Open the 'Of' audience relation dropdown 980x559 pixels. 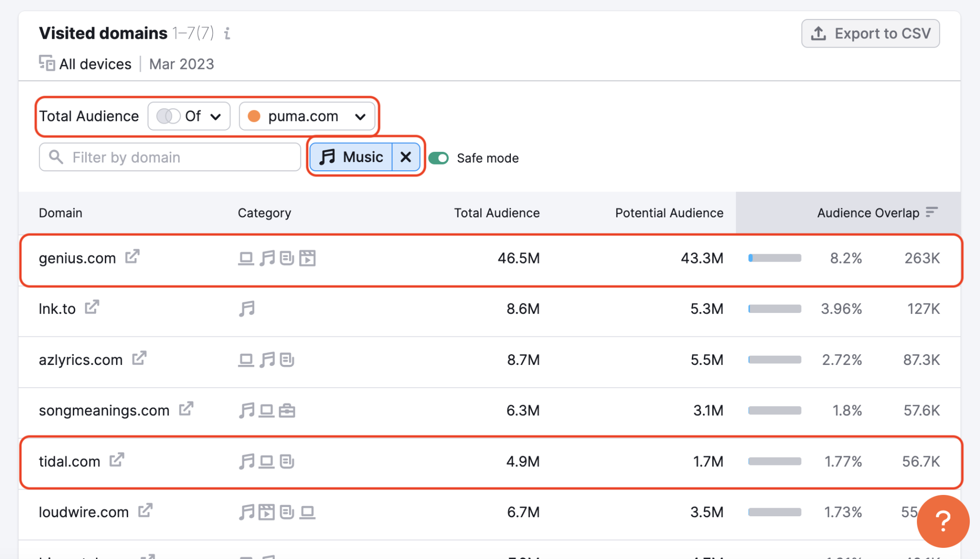click(189, 116)
